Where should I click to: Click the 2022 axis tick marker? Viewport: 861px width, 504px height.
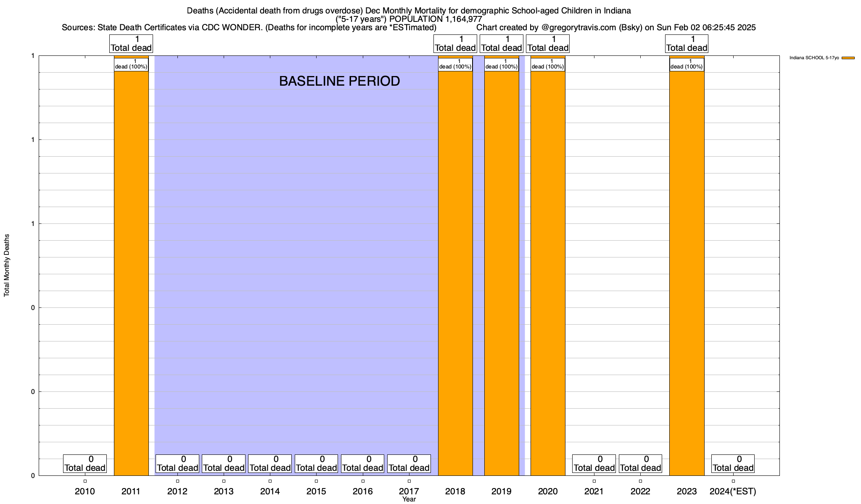point(640,481)
